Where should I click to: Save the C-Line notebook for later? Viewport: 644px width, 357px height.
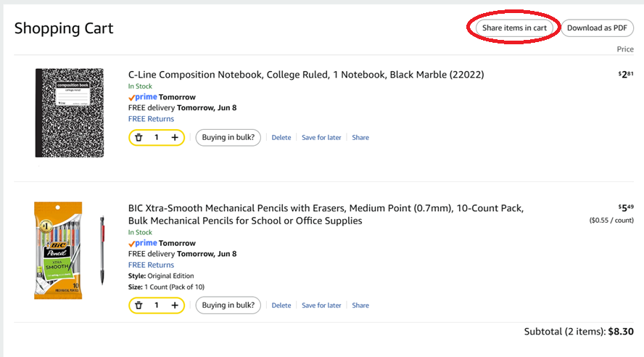pyautogui.click(x=321, y=138)
